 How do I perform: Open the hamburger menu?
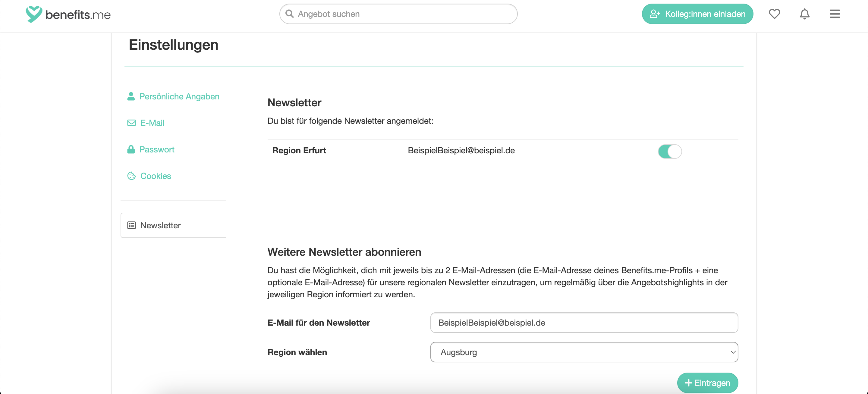834,14
